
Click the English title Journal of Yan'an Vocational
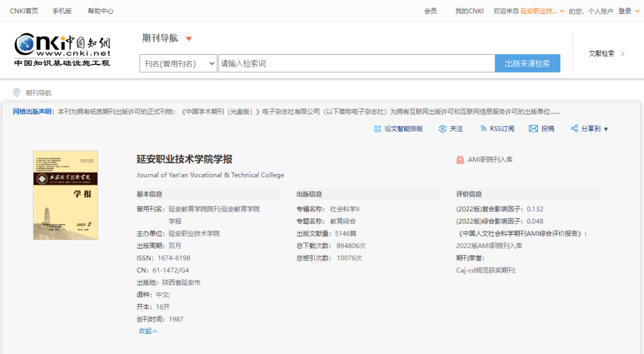point(210,175)
